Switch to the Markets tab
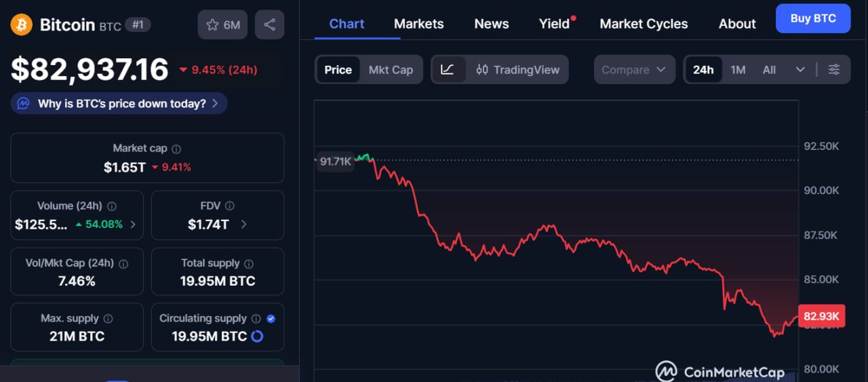The image size is (868, 382). [419, 24]
